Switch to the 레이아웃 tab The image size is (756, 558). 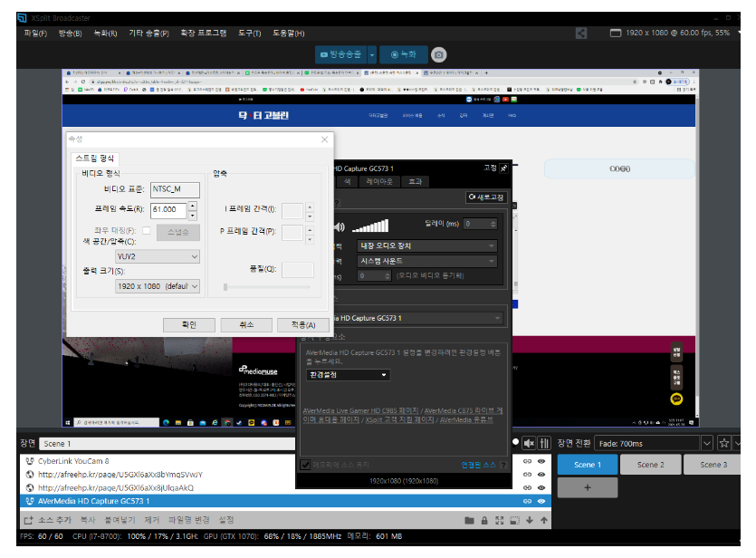pyautogui.click(x=379, y=181)
